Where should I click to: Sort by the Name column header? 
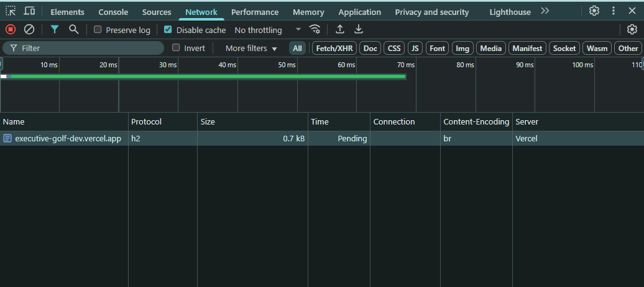point(64,121)
